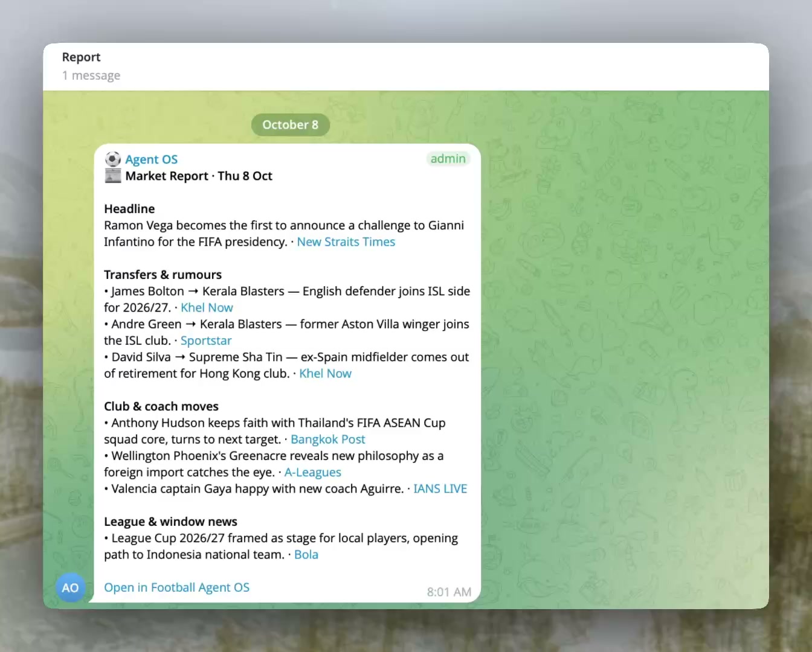Open the A-Leagues source link
The image size is (812, 652).
click(313, 473)
